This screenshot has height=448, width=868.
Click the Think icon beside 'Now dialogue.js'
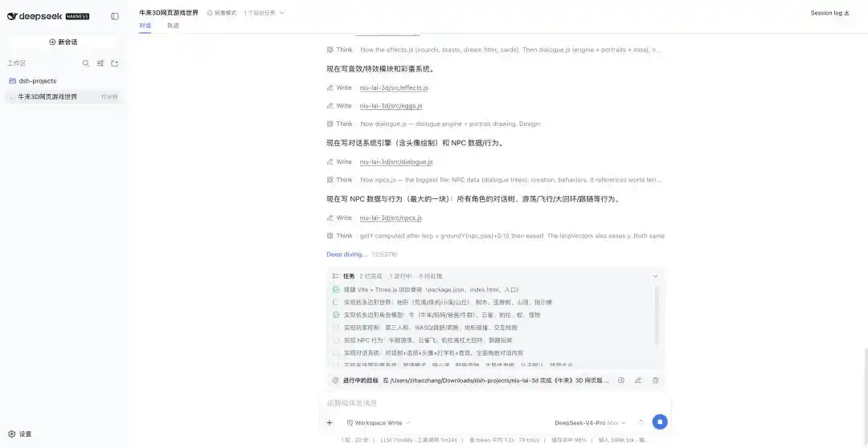pos(330,124)
